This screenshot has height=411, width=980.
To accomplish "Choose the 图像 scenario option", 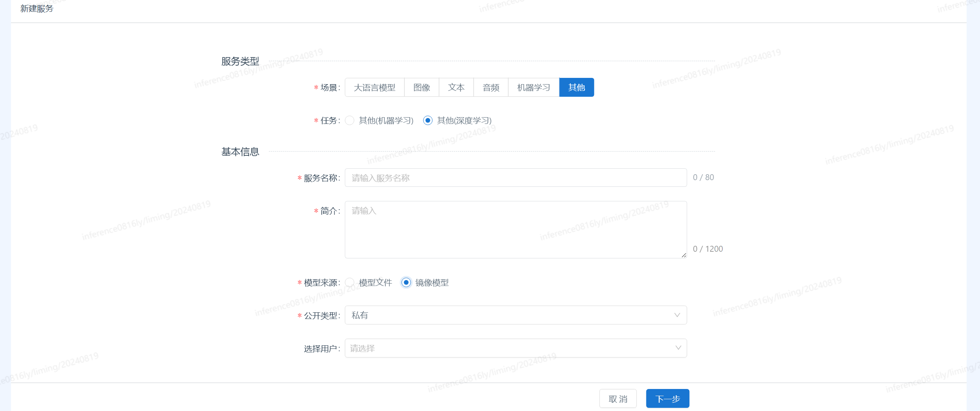I will click(x=421, y=87).
